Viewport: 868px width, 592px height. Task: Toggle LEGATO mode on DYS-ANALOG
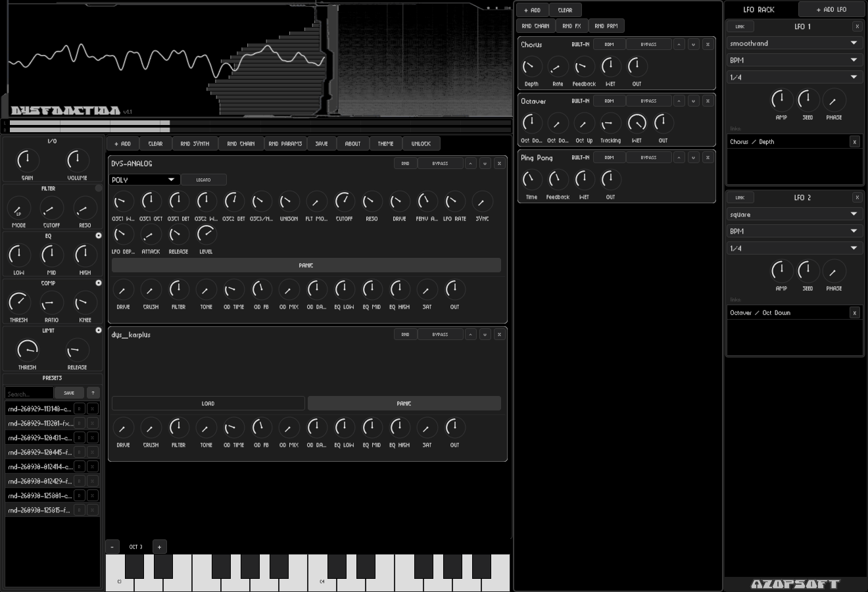click(x=203, y=180)
